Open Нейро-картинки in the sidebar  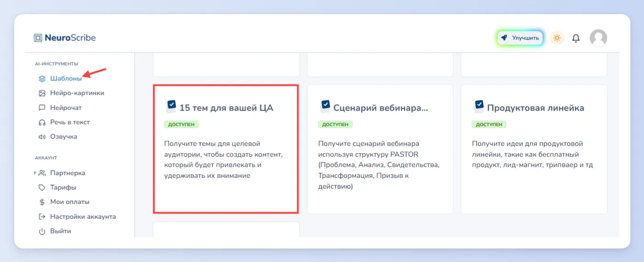click(x=77, y=93)
